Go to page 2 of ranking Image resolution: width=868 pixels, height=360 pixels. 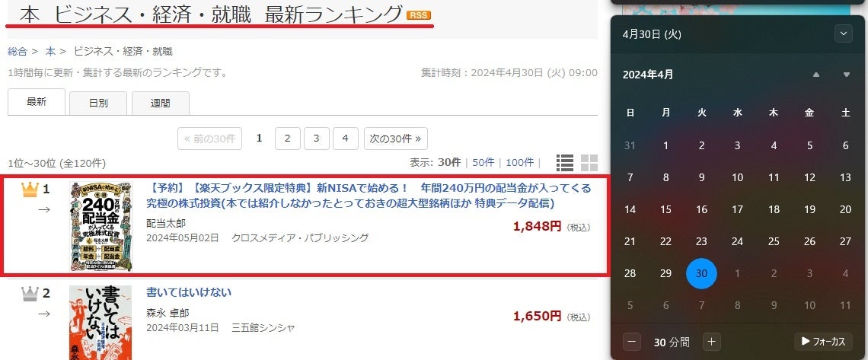coord(287,139)
